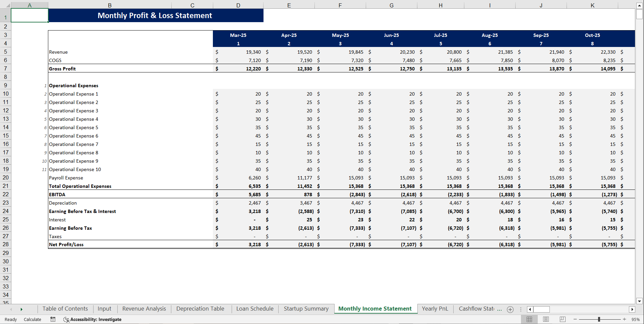Zoom in using the plus icon
This screenshot has width=644, height=324.
click(x=624, y=319)
